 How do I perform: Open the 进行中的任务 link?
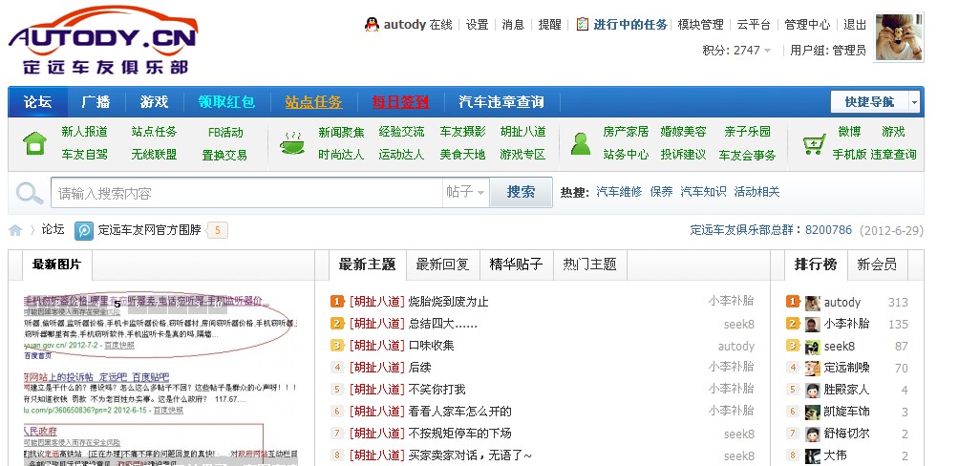click(630, 25)
